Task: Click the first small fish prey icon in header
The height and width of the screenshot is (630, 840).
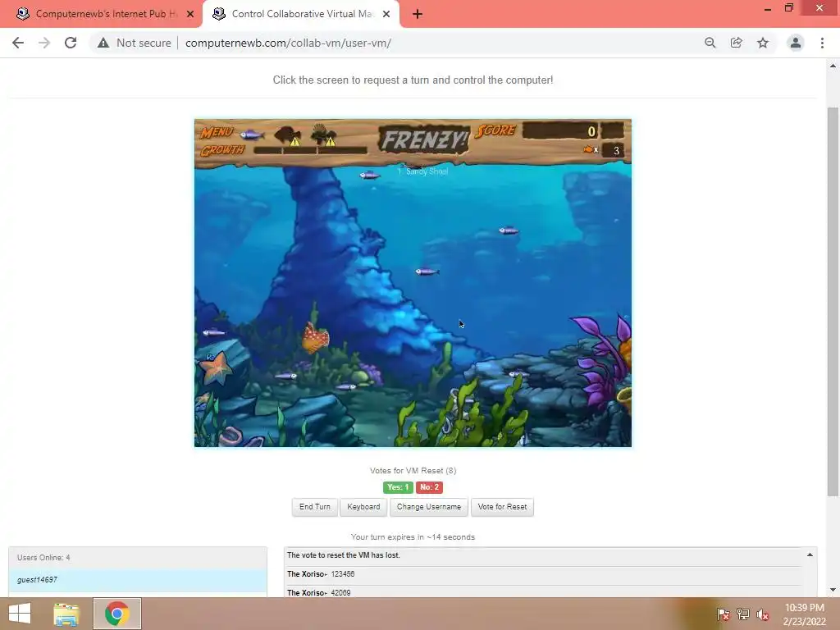Action: (252, 135)
